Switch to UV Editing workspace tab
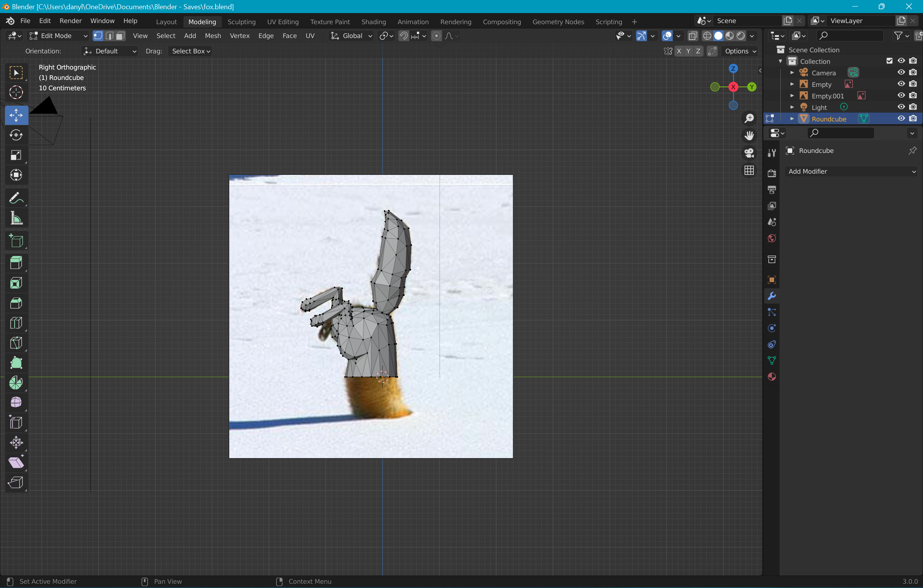 (x=283, y=22)
